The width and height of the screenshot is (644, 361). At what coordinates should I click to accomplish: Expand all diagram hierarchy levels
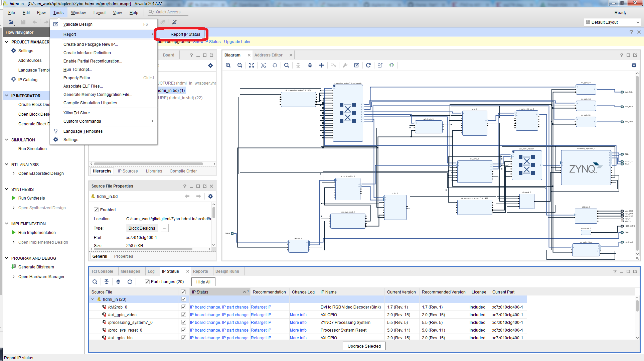310,65
